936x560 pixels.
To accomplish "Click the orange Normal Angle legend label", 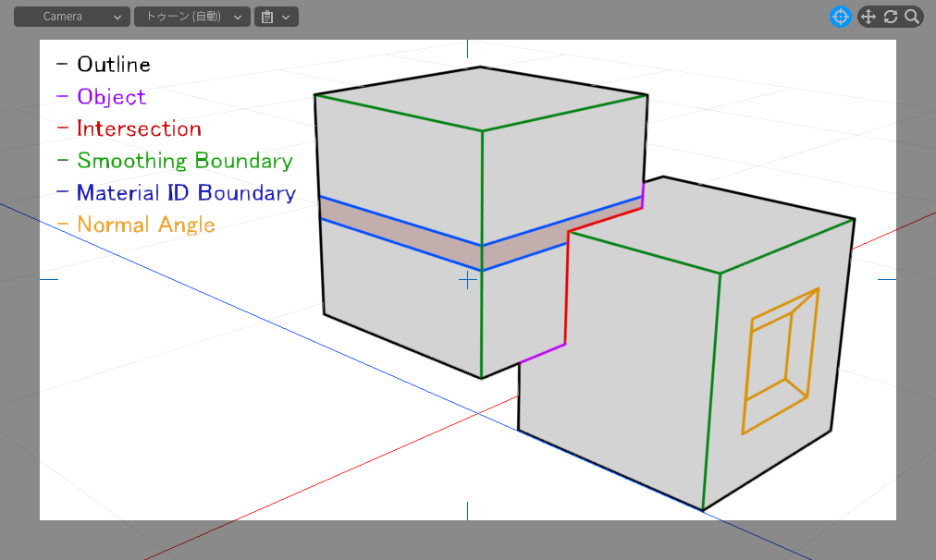I will click(x=145, y=225).
